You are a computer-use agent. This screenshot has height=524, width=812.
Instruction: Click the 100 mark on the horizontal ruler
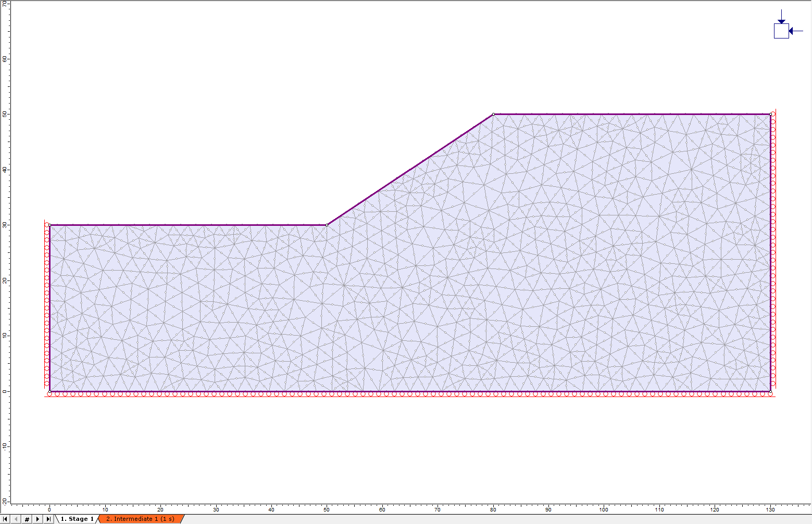604,509
